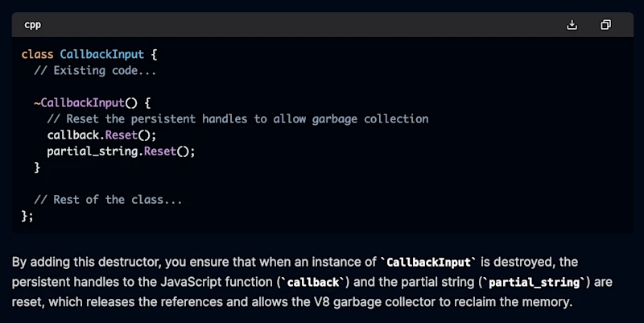This screenshot has height=323, width=644.
Task: Copy the code block to clipboard
Action: tap(605, 25)
